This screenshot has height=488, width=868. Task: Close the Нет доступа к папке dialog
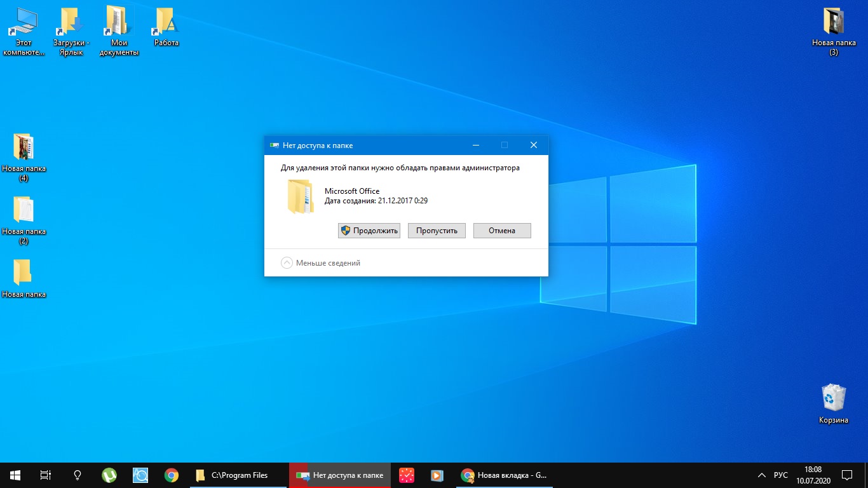[534, 145]
